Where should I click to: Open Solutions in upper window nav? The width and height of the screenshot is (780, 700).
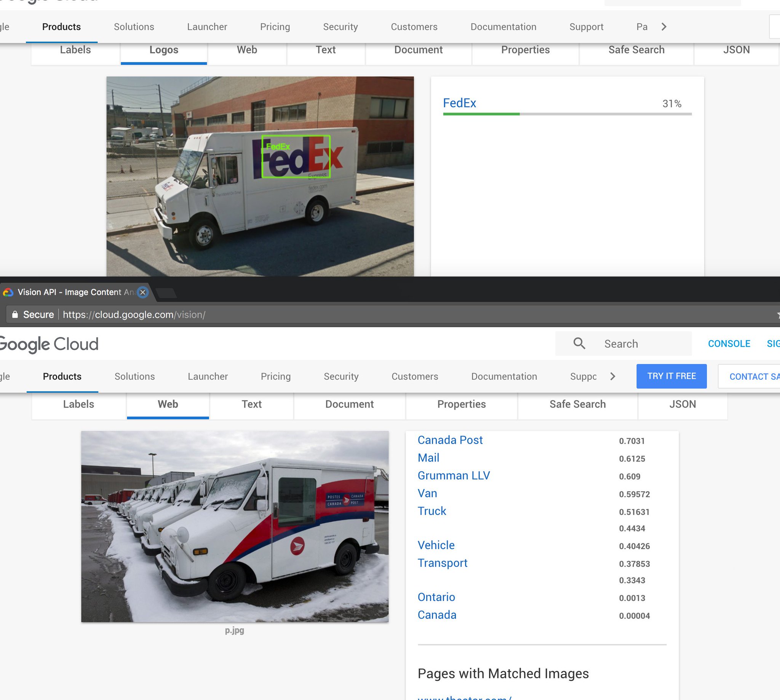click(x=134, y=27)
